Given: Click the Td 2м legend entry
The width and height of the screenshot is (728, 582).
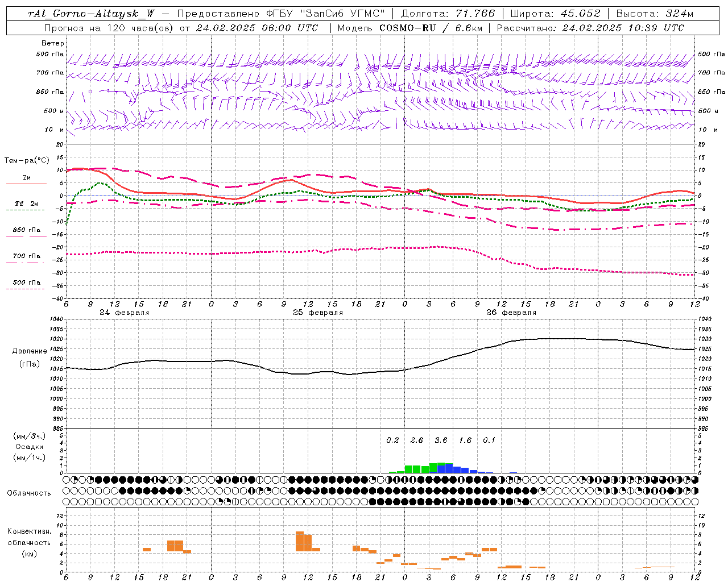Looking at the screenshot, I should [x=26, y=203].
